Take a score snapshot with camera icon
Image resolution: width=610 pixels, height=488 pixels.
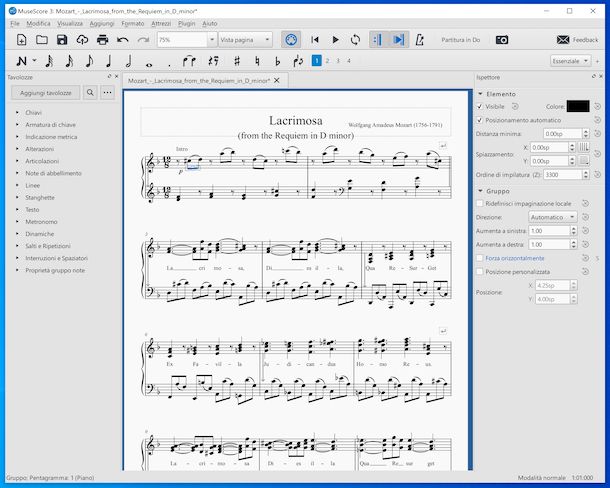[502, 40]
